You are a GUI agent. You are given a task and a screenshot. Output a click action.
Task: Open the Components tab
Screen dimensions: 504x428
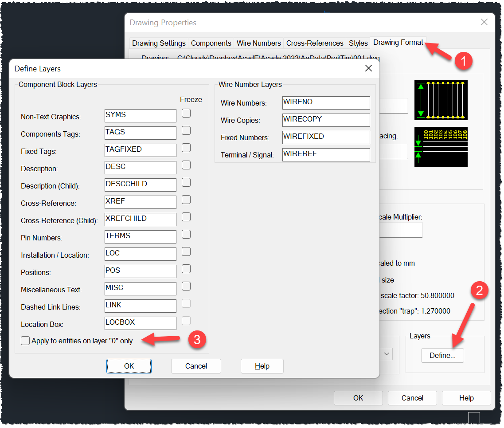click(x=211, y=43)
